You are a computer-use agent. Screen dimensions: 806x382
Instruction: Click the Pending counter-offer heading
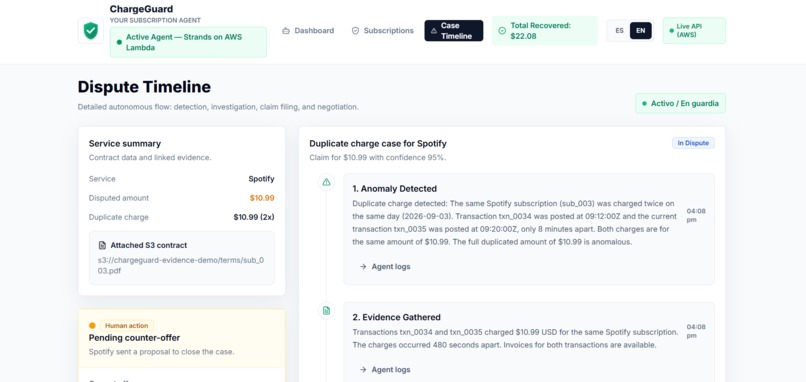click(134, 338)
